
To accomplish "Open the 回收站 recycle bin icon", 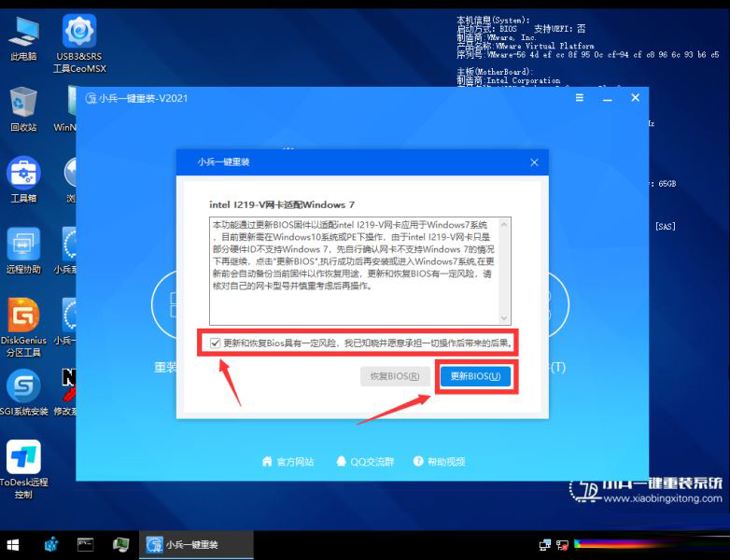I will click(x=23, y=109).
